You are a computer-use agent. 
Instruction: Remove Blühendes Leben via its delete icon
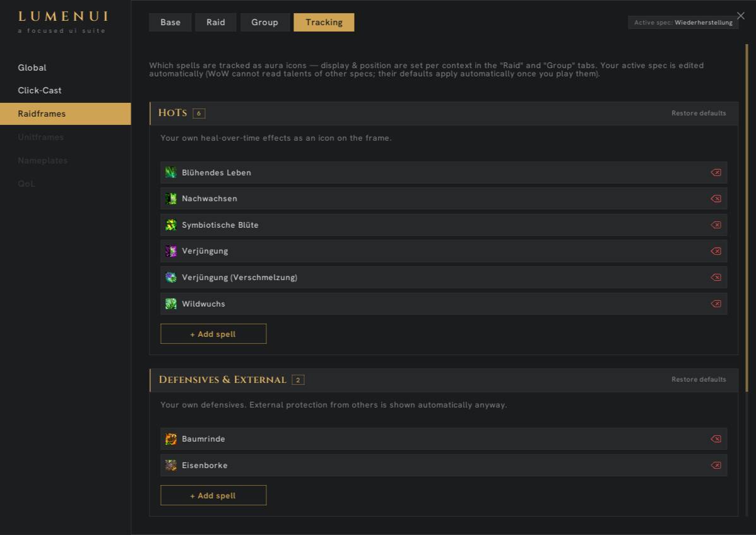pos(716,172)
